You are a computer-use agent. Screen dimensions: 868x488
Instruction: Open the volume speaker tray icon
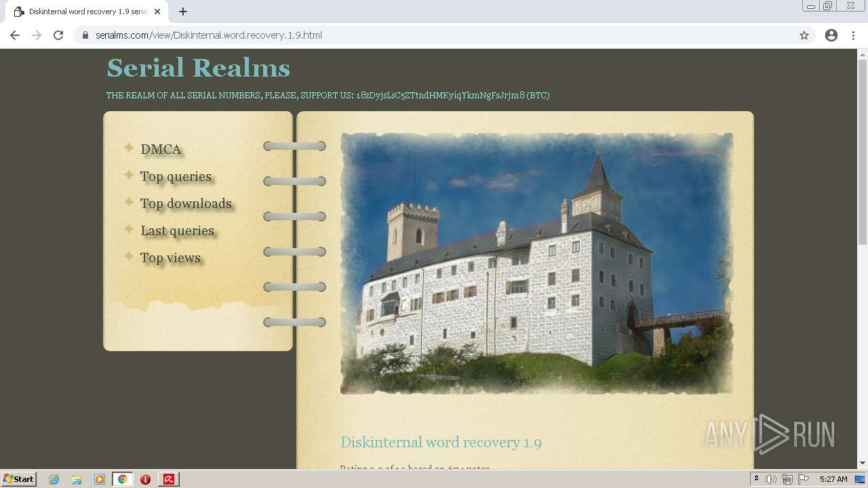(x=771, y=479)
